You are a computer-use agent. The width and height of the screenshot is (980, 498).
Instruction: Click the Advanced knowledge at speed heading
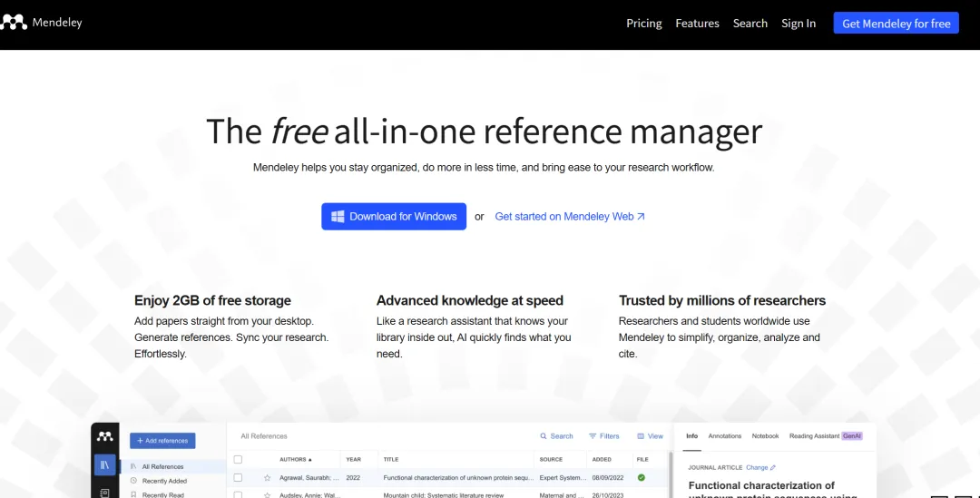click(x=469, y=300)
